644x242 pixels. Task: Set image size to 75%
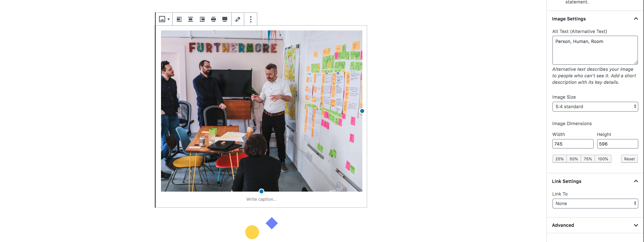click(588, 159)
